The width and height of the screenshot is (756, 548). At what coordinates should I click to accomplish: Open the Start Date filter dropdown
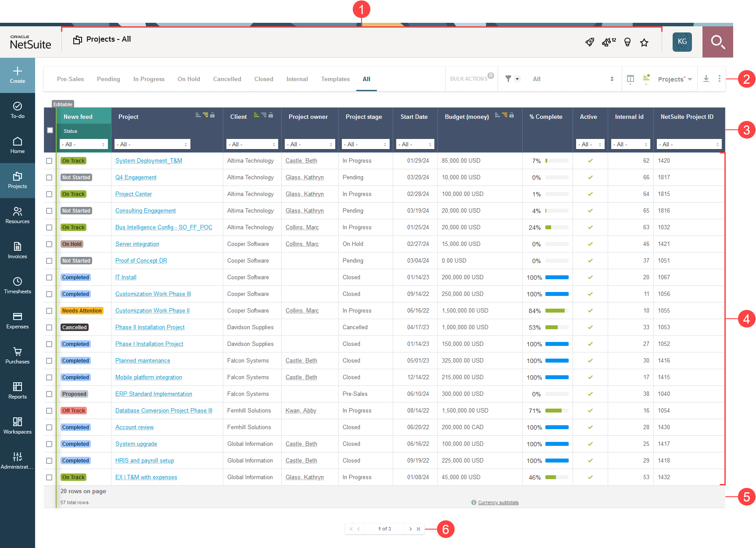pyautogui.click(x=415, y=144)
